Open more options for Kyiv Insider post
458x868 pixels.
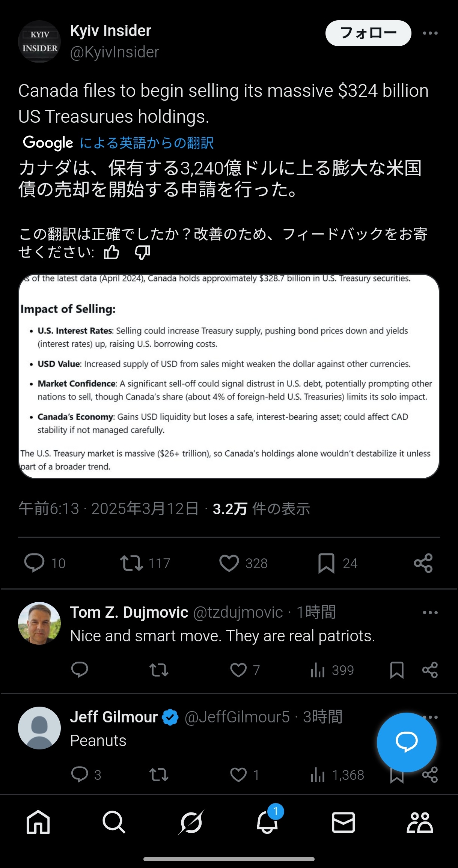click(430, 33)
